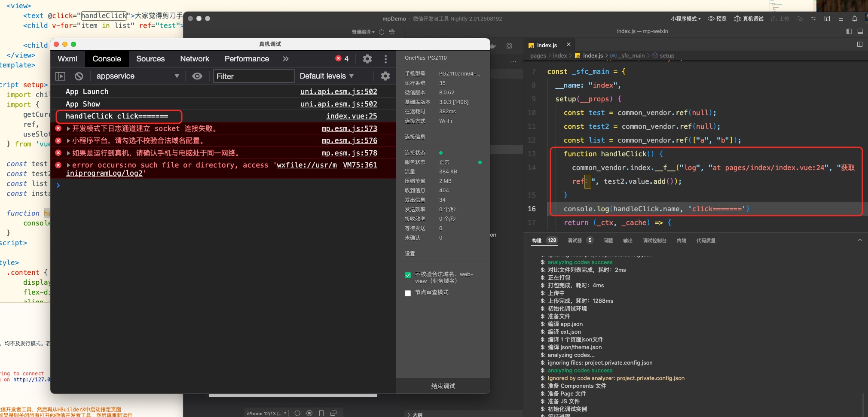Open the Default levels dropdown
Image resolution: width=868 pixels, height=417 pixels.
(x=327, y=76)
